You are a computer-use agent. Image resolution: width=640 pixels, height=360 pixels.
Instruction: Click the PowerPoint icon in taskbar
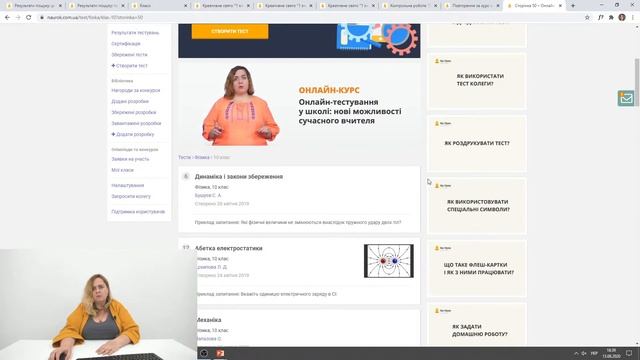click(220, 353)
